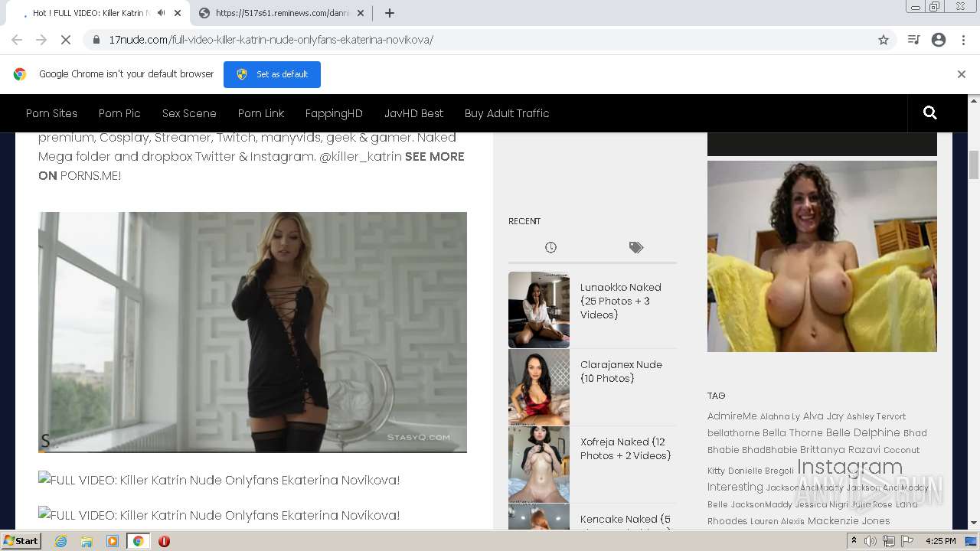Play the main embedded video
Viewport: 980px width, 551px height.
[253, 332]
